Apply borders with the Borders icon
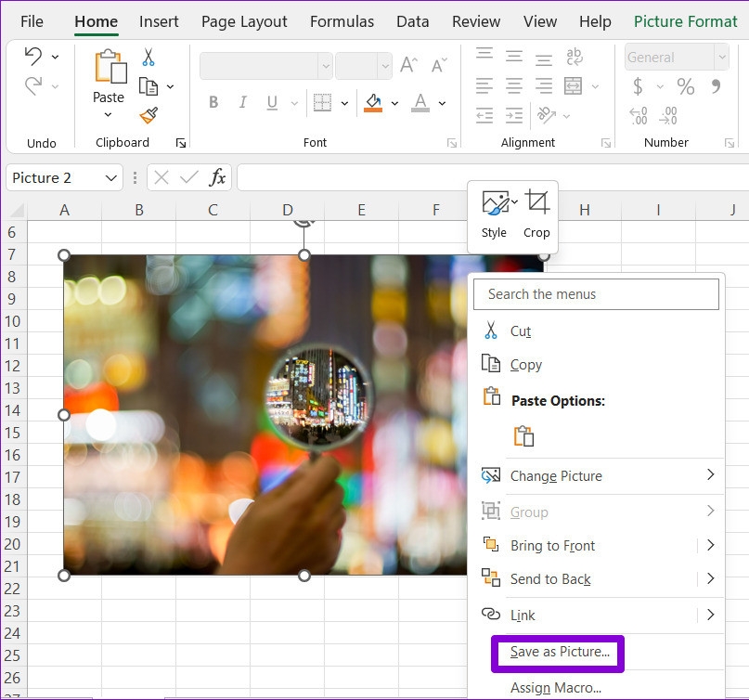The height and width of the screenshot is (700, 749). (x=322, y=102)
